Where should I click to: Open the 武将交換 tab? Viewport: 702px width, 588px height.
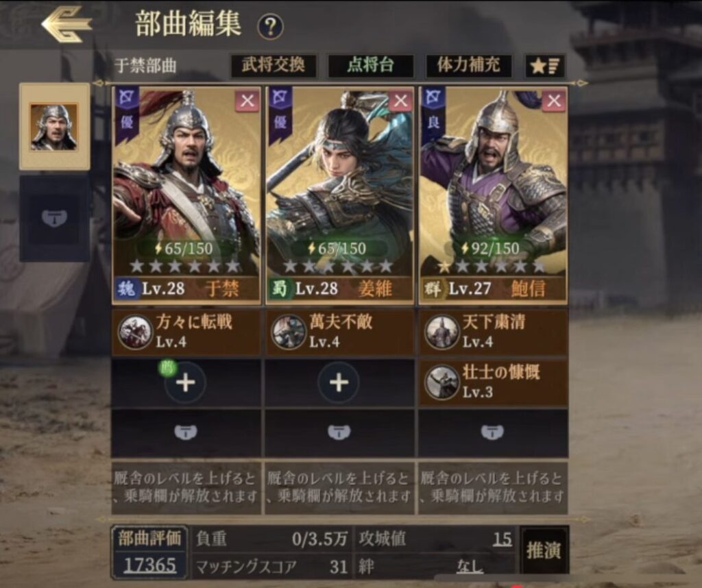pyautogui.click(x=274, y=66)
